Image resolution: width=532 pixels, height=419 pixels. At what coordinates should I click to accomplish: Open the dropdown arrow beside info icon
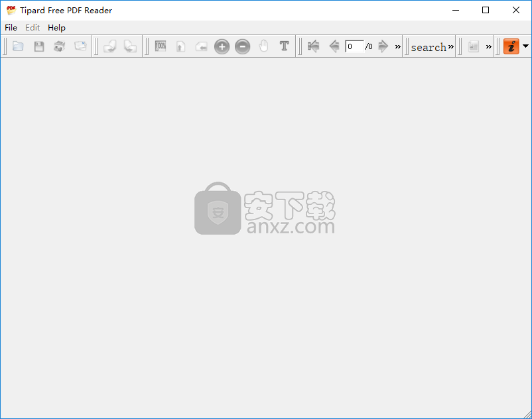click(x=525, y=46)
